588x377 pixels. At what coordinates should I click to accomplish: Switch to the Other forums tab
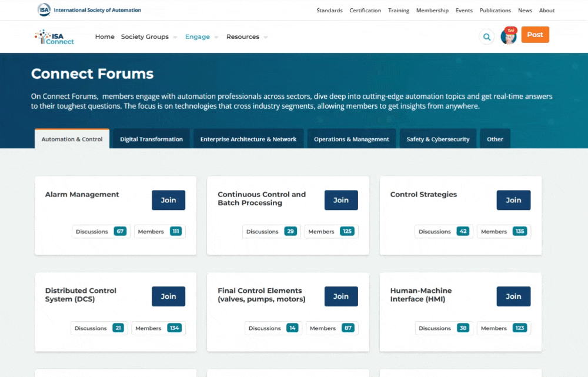pos(495,139)
